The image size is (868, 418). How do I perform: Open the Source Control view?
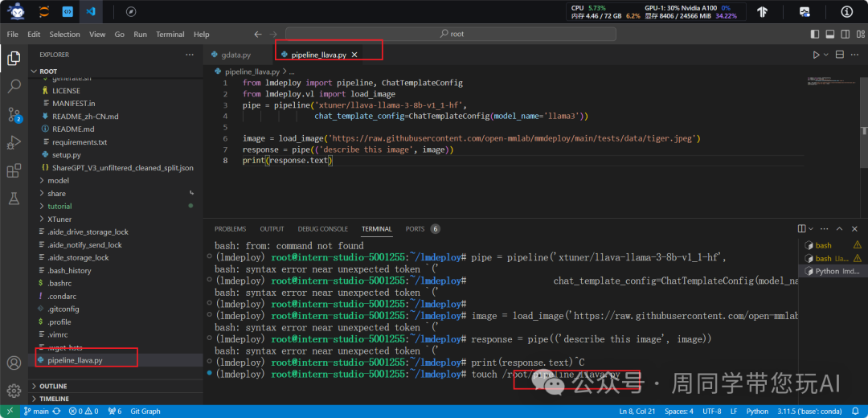coord(14,114)
